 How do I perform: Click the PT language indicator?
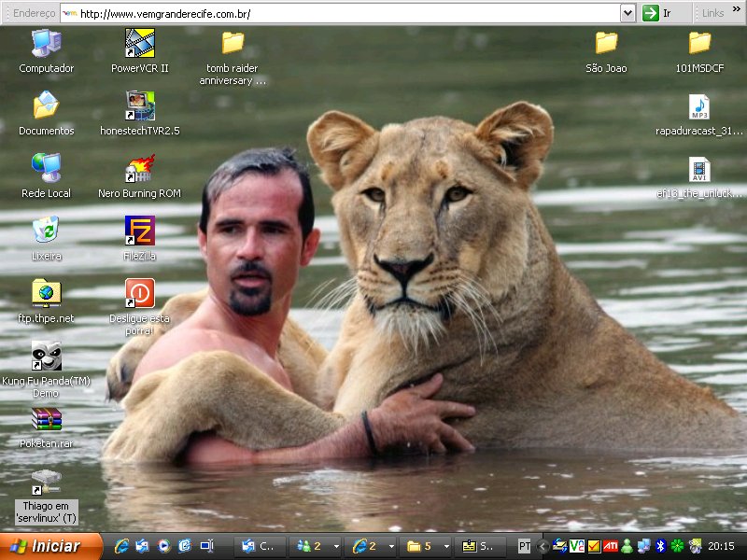pos(524,546)
